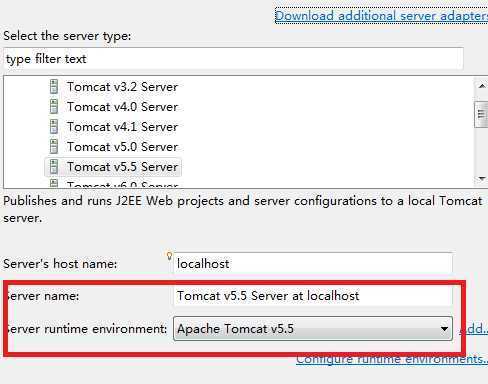The height and width of the screenshot is (384, 488).
Task: Choose Tomcat v4.1 Server from list
Action: click(x=122, y=127)
